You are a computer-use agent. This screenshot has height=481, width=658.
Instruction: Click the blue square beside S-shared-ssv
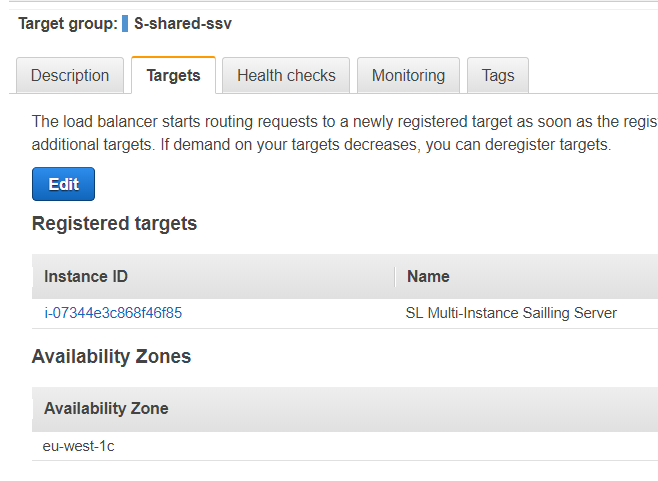click(125, 23)
